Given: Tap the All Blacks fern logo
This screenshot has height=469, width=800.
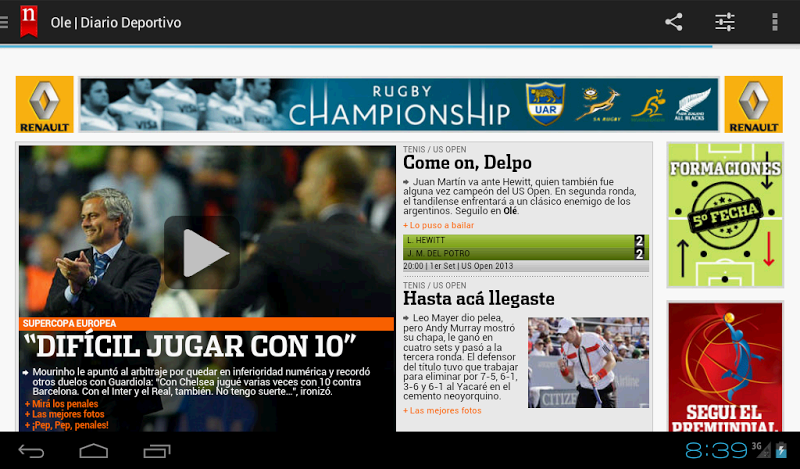Looking at the screenshot, I should (x=692, y=105).
